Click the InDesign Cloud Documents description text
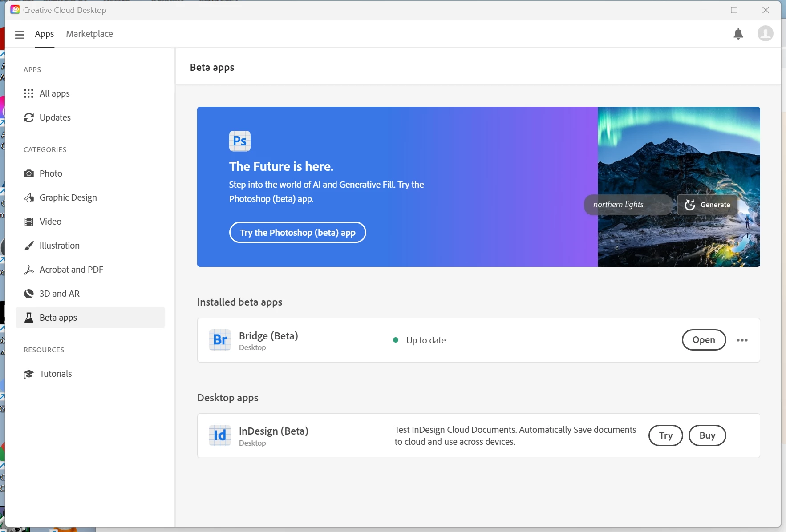Image resolution: width=786 pixels, height=532 pixels. (x=515, y=435)
